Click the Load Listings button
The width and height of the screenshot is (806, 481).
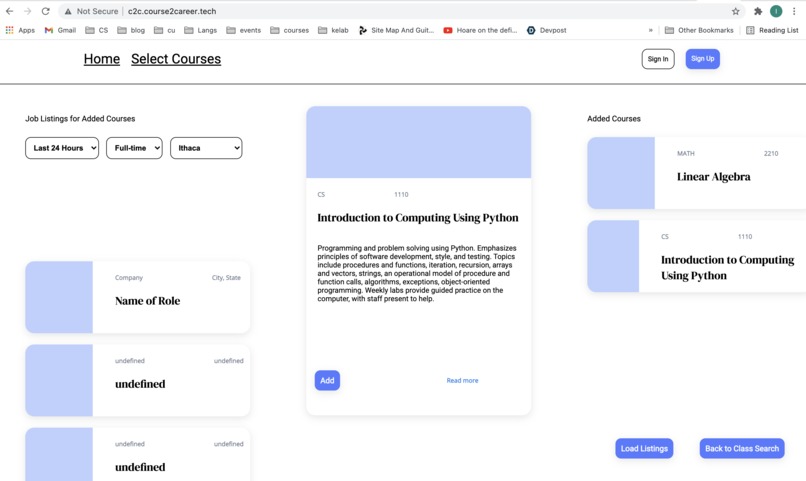(644, 449)
